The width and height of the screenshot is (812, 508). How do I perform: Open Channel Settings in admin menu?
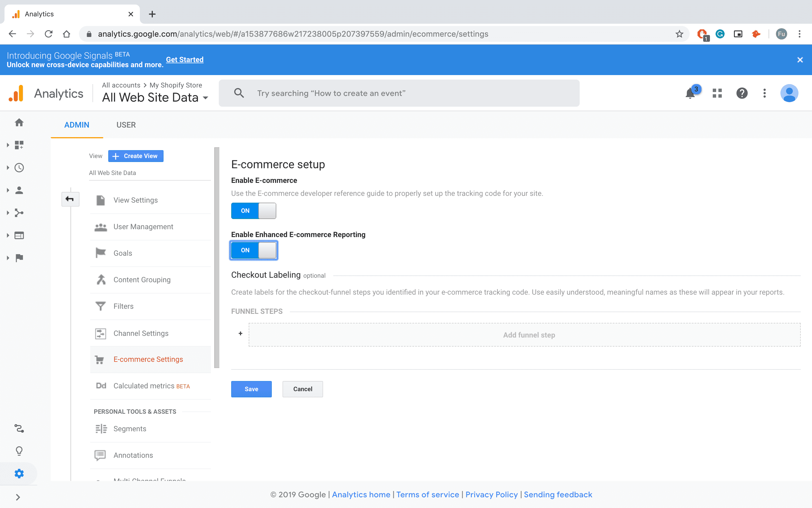pos(150,333)
